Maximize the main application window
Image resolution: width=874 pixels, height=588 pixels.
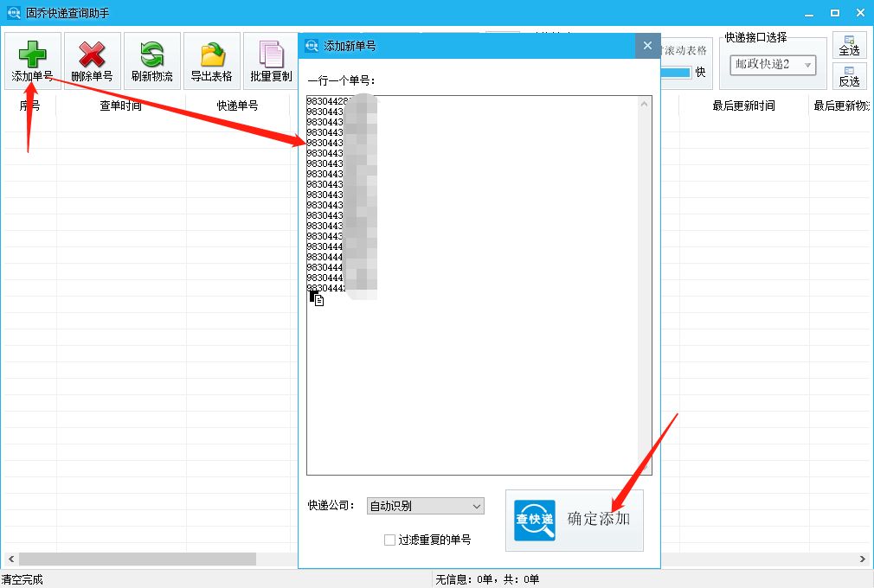(835, 13)
